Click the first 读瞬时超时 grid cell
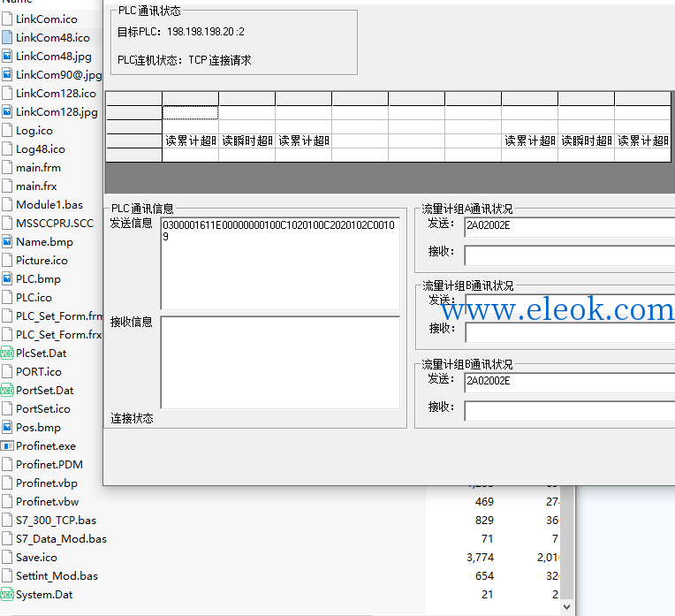The height and width of the screenshot is (616, 675). pos(246,141)
